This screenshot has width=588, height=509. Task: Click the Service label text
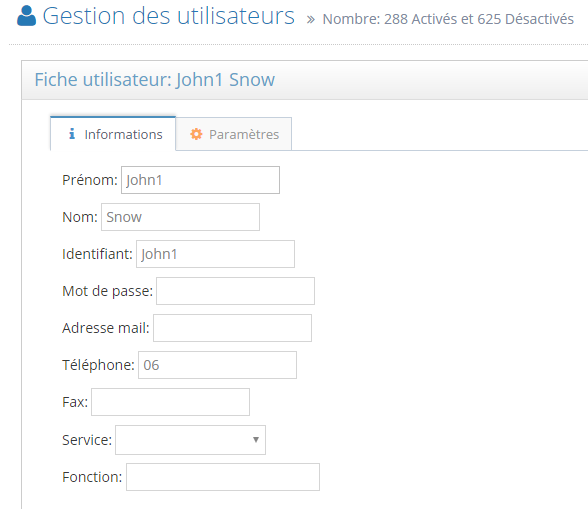[x=87, y=440]
